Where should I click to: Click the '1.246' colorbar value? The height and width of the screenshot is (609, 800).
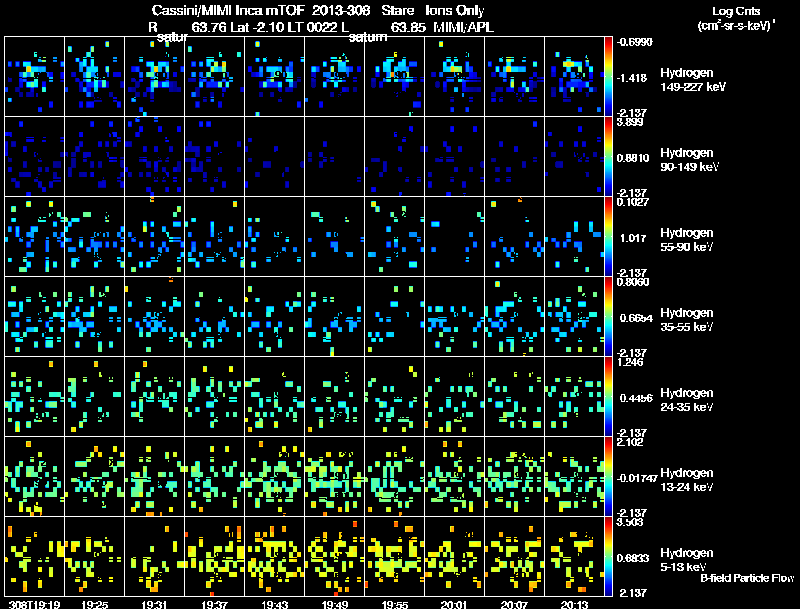coord(630,362)
